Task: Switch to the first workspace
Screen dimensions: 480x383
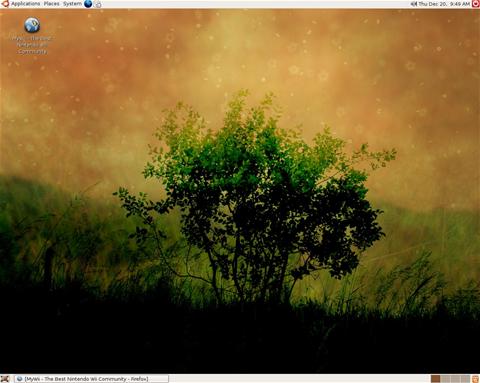Action: click(x=435, y=379)
